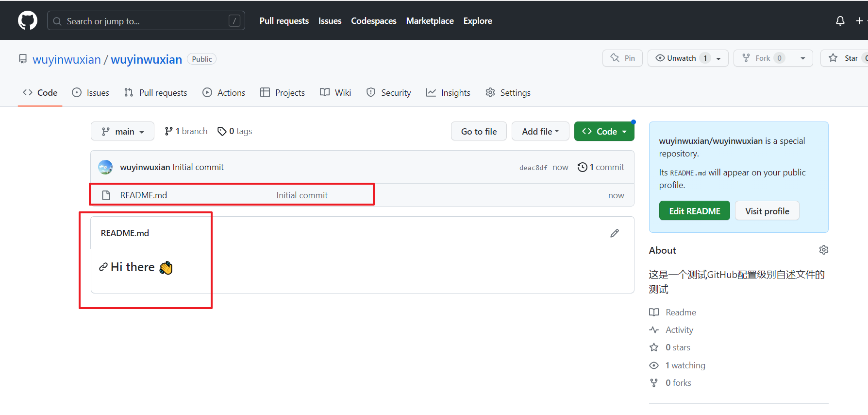
Task: Open commit hash deac8df
Action: pyautogui.click(x=533, y=168)
